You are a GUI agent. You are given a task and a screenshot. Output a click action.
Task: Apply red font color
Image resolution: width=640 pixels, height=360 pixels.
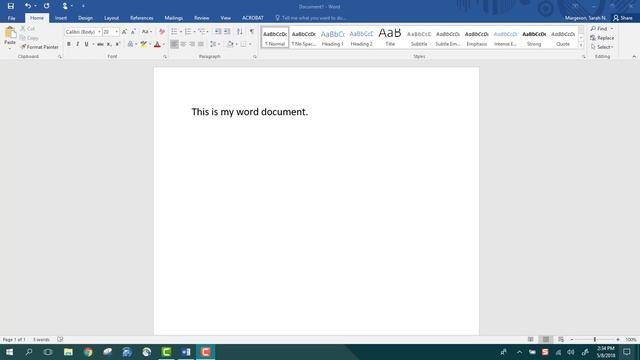[x=157, y=44]
